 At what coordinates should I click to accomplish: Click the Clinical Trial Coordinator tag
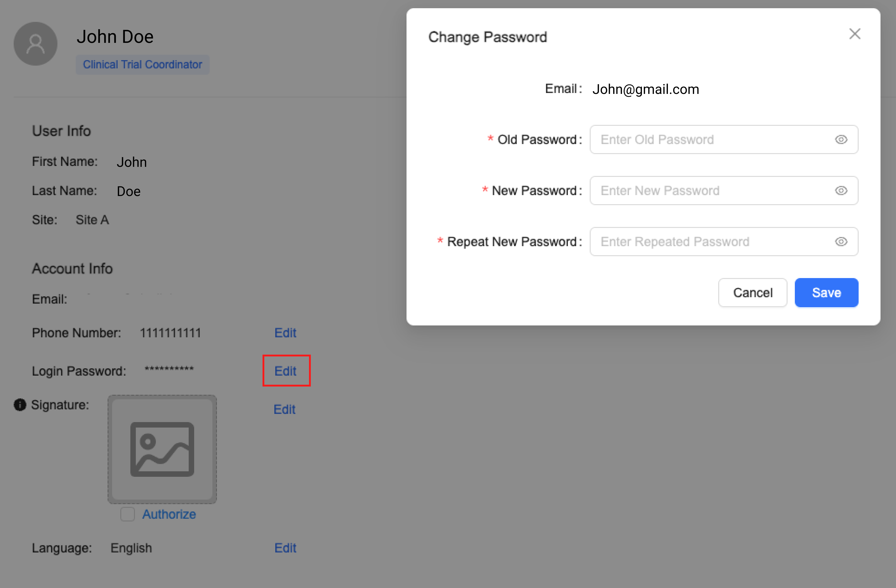143,64
